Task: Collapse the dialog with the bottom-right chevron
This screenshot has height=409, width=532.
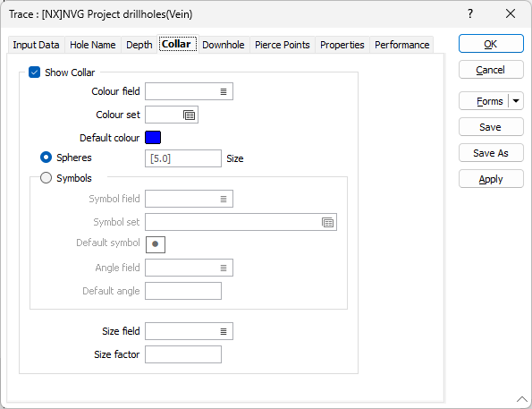Action: 522,399
